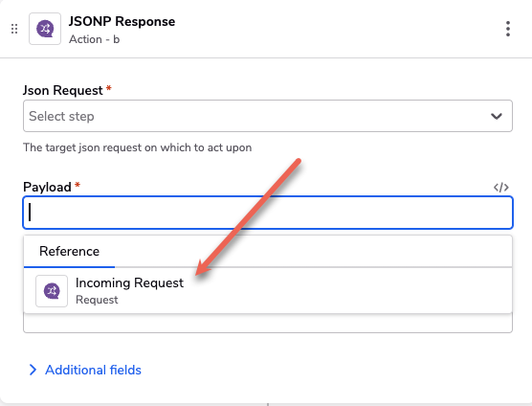Open the three-dot options menu

coord(507,29)
